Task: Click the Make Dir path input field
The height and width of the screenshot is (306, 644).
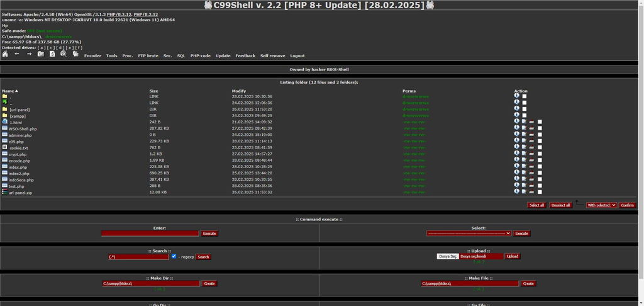Action: (x=151, y=283)
